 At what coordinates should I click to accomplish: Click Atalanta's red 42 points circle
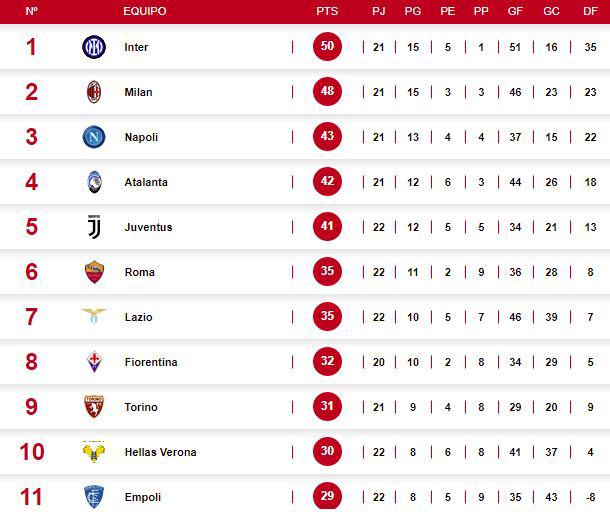coord(327,182)
